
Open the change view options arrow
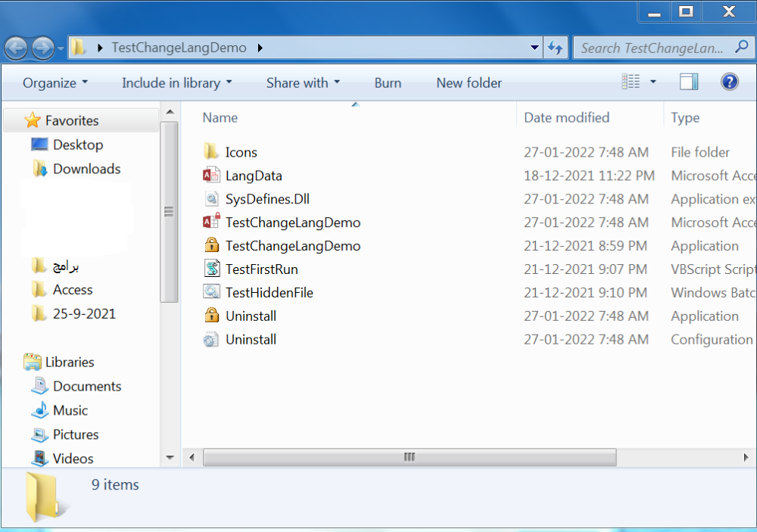[x=653, y=82]
